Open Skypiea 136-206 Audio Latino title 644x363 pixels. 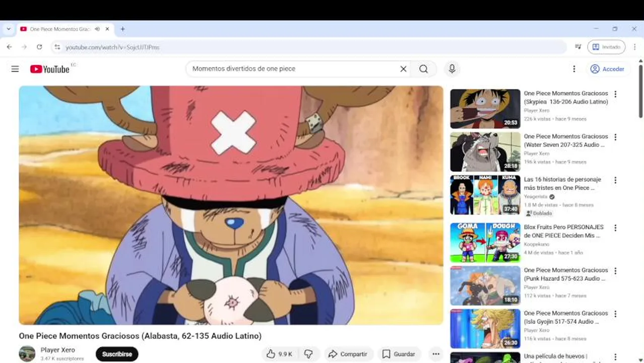tap(566, 97)
